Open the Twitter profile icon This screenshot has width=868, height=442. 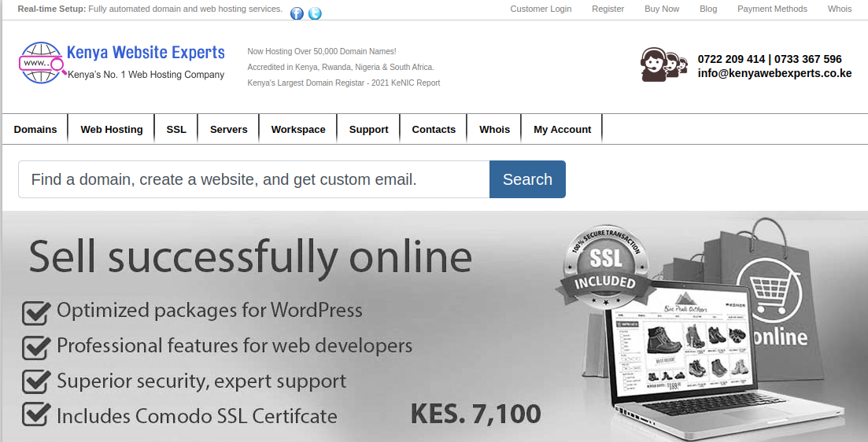coord(315,13)
